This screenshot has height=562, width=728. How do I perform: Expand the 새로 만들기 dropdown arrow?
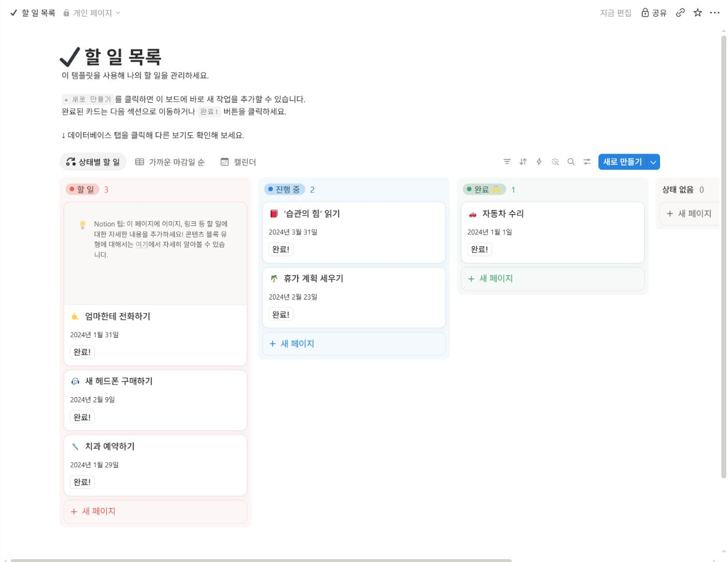pyautogui.click(x=653, y=162)
